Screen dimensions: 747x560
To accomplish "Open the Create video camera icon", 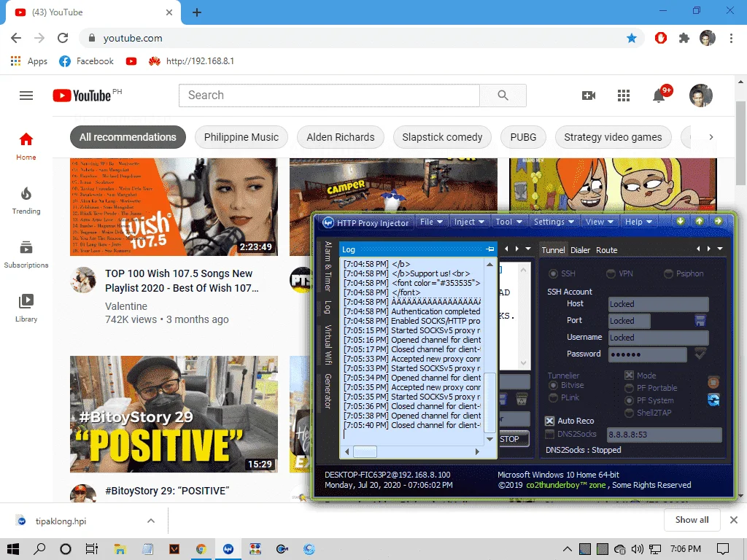I will point(589,96).
